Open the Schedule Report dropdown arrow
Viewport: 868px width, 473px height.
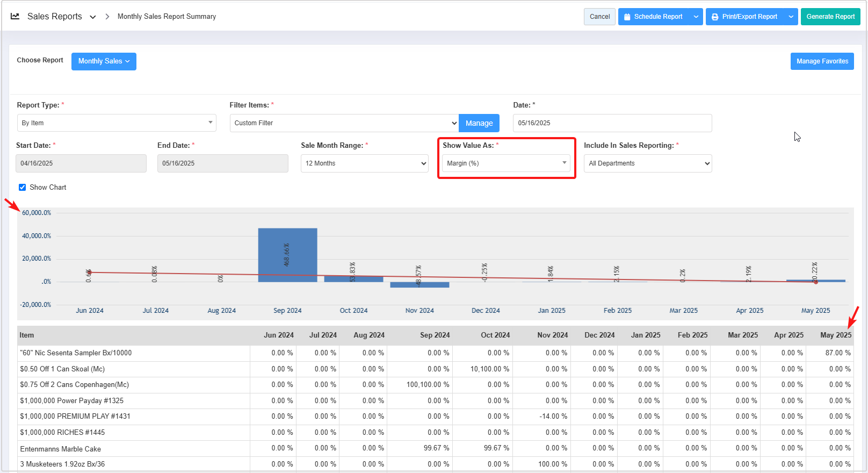(x=696, y=17)
